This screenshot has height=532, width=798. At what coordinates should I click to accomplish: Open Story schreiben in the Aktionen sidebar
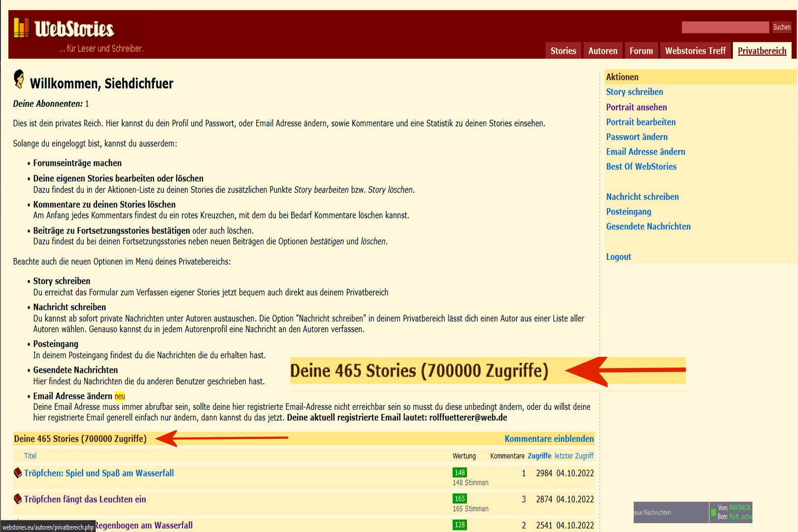point(634,92)
